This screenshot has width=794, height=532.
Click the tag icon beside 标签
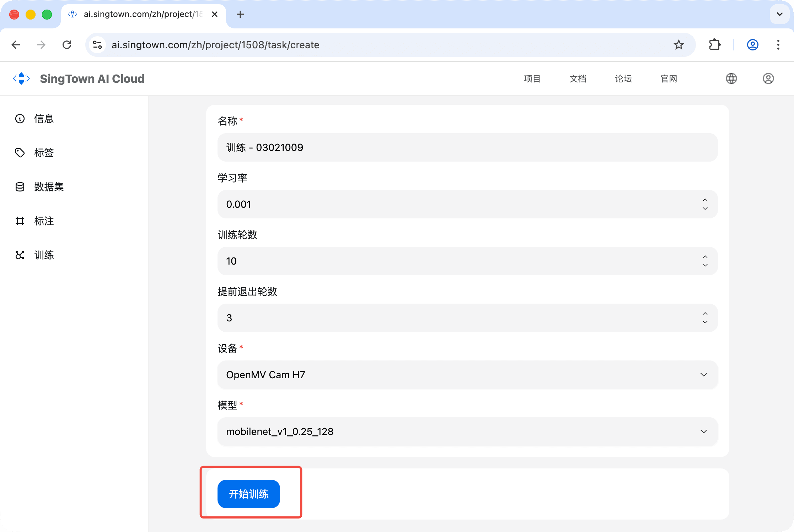[20, 153]
